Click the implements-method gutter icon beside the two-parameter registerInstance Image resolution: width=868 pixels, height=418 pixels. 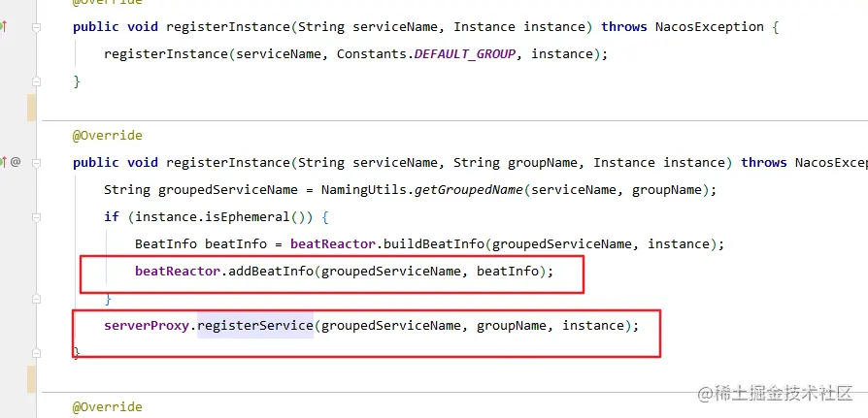(x=3, y=25)
